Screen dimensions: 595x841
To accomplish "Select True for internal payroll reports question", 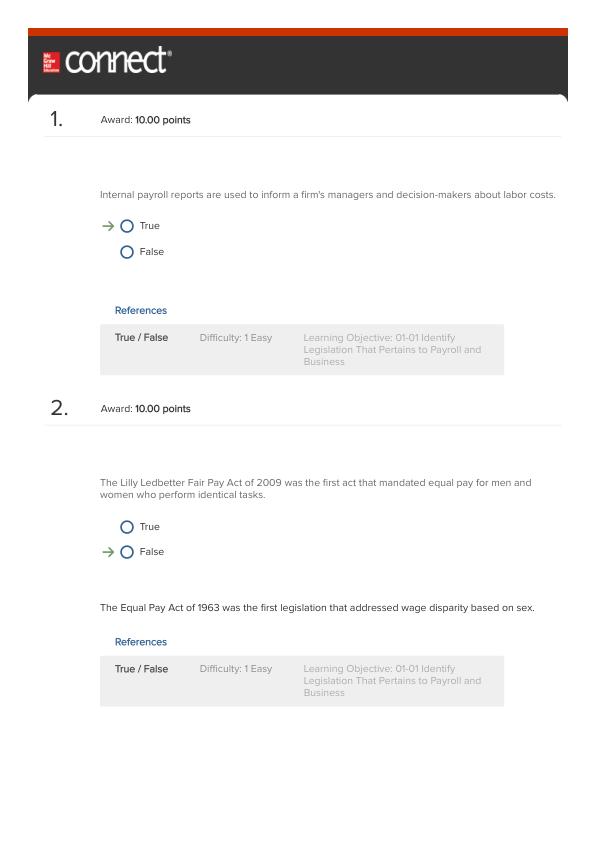I will tap(127, 226).
